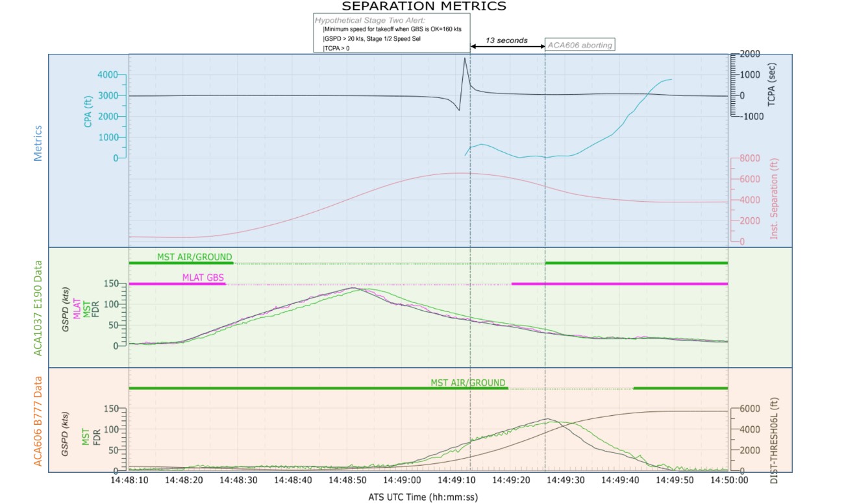Click the ACA606 aborting annotation label
This screenshot has width=857, height=504.
[x=580, y=45]
